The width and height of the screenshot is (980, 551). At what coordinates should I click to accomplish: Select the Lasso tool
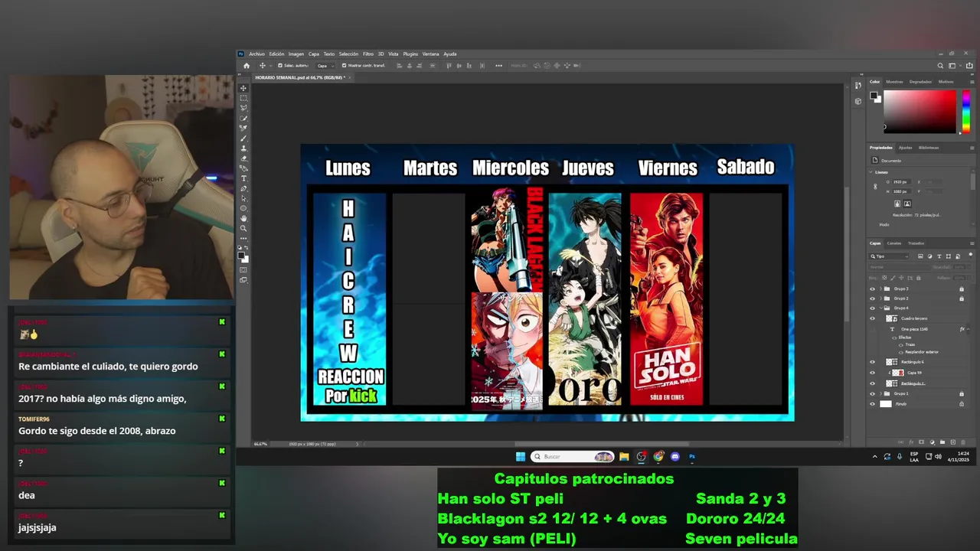coord(243,109)
